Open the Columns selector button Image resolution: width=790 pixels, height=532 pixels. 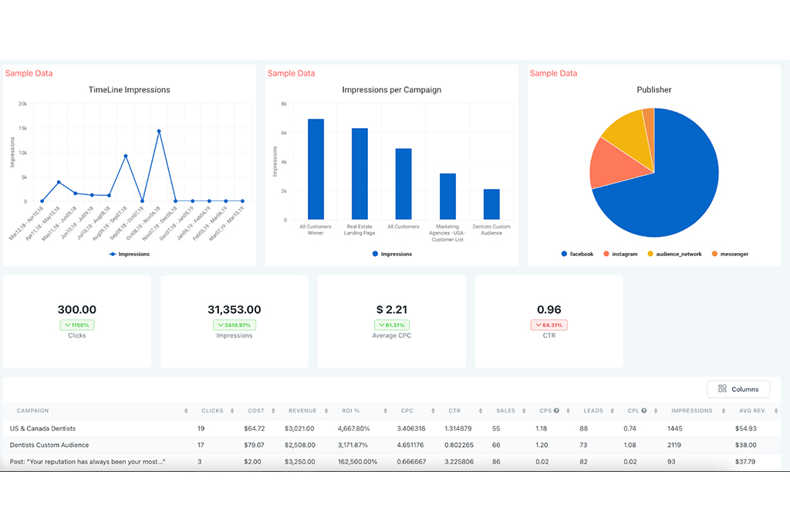click(738, 389)
